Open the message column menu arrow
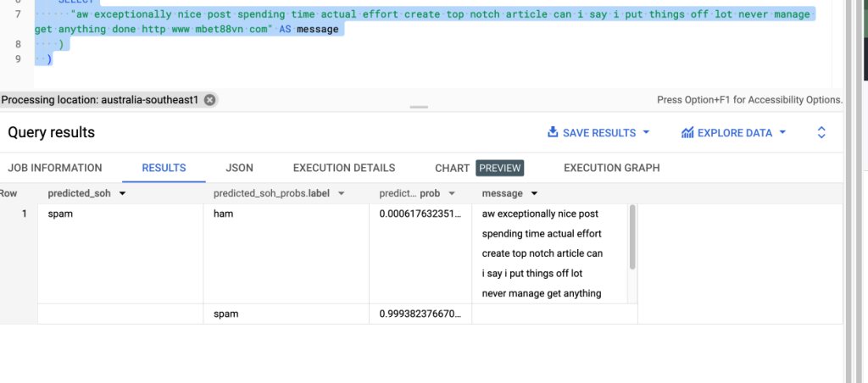868x383 pixels. (x=534, y=194)
